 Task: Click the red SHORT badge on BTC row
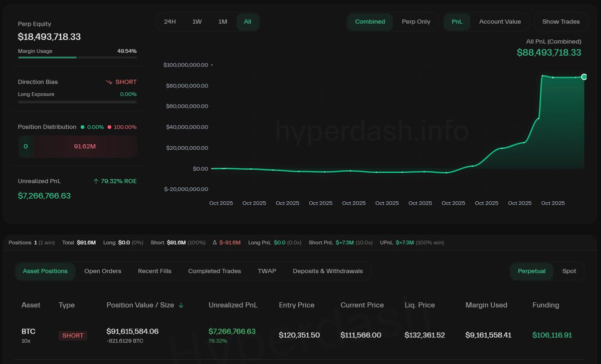point(73,335)
